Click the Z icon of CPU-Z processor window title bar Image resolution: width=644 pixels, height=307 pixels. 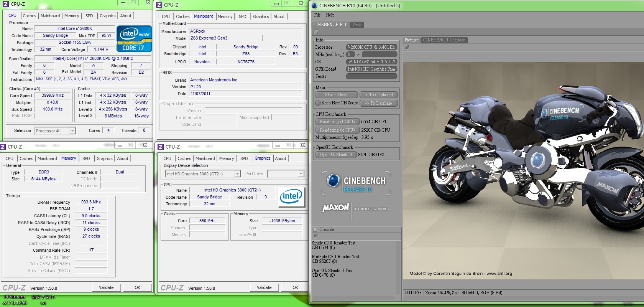(6, 4)
